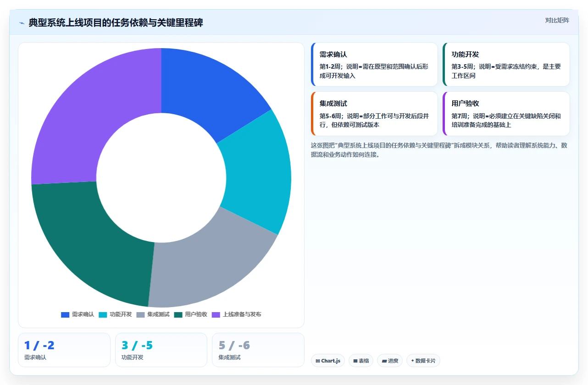Click the 第7周 description text
This screenshot has height=385, width=588.
(506, 120)
